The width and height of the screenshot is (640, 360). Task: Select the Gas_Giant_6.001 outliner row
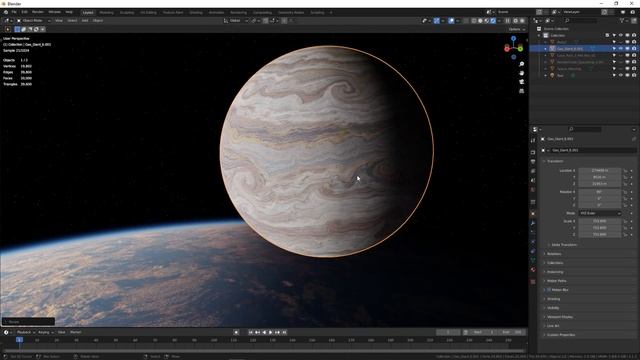point(583,49)
